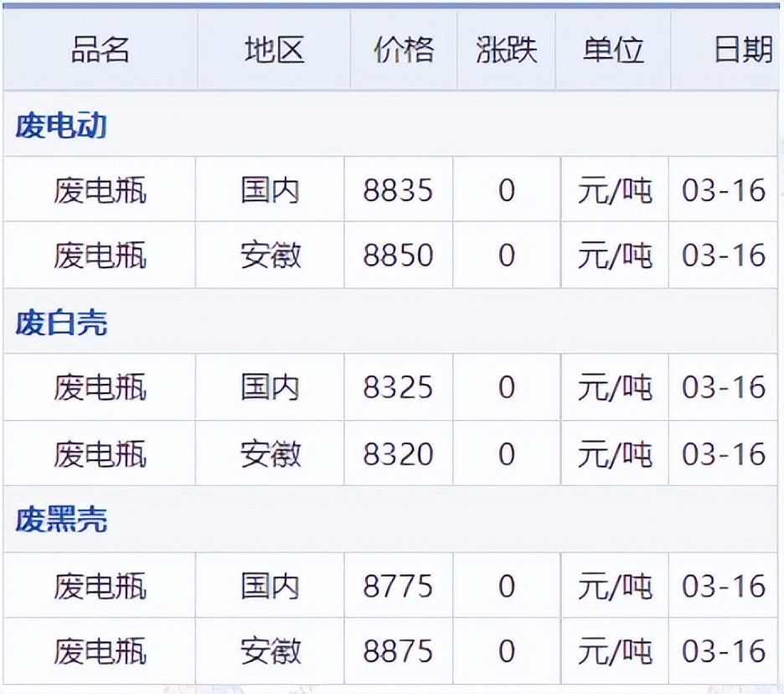The image size is (784, 694).
Task: Click the 地区 column header
Action: 275,50
